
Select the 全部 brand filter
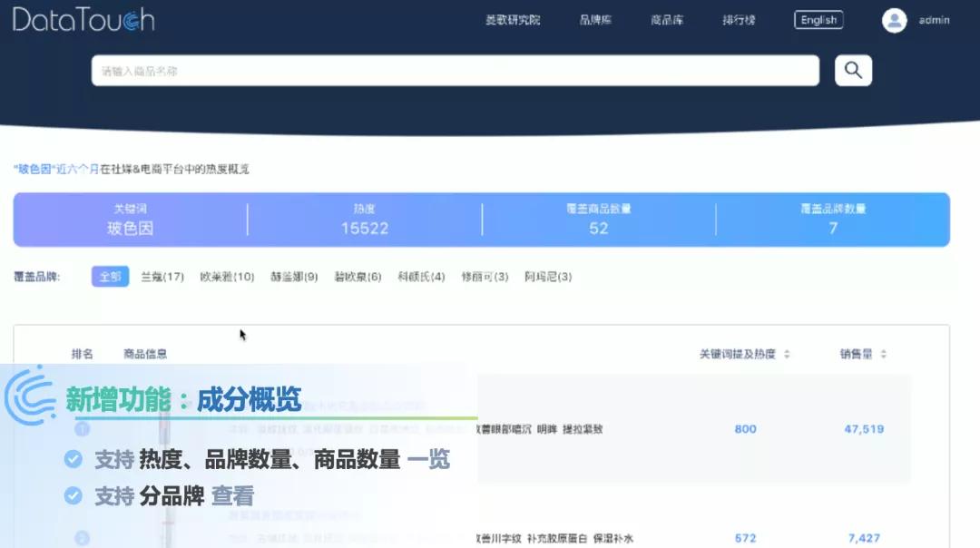[x=109, y=277]
